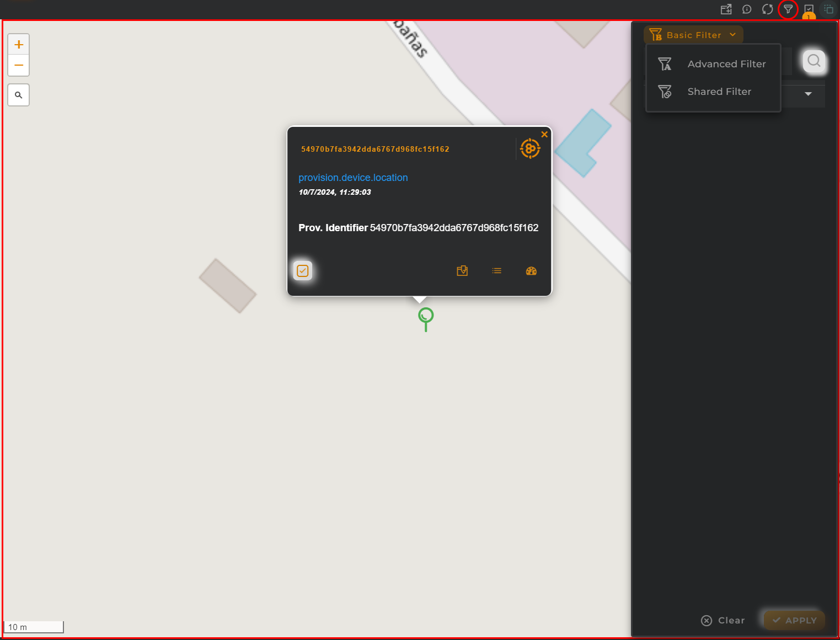Select Advanced Filter from the menu
Screen dimensions: 840x640
(726, 64)
